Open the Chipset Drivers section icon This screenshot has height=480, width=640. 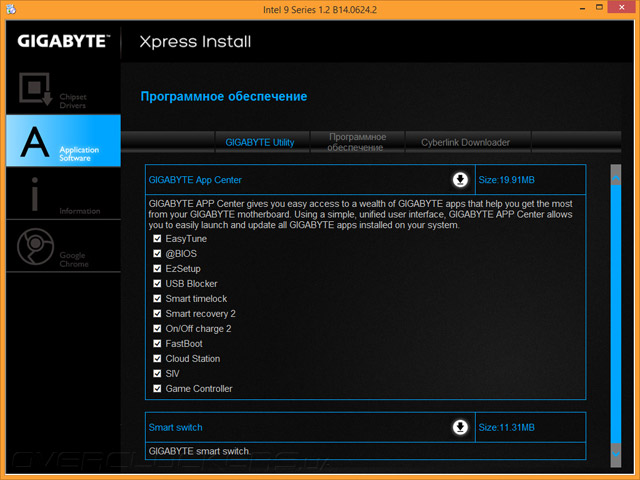point(36,89)
